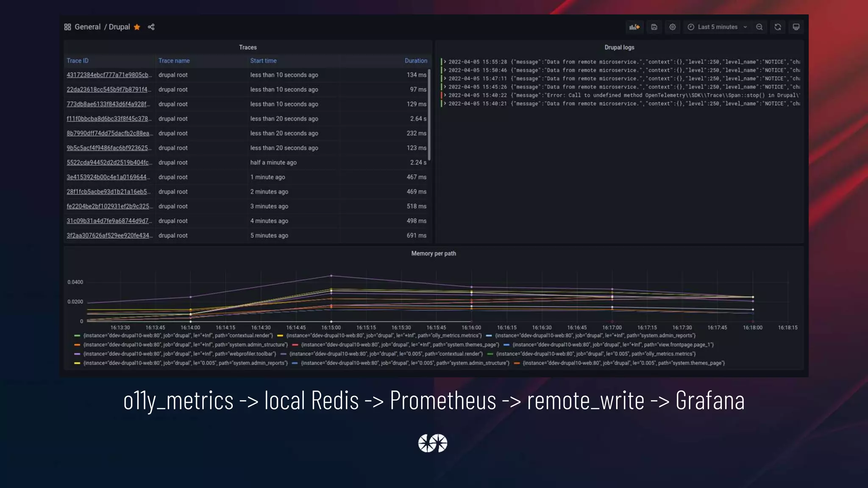This screenshot has height=488, width=868.
Task: Open the Last 5 minutes time picker
Action: [717, 27]
